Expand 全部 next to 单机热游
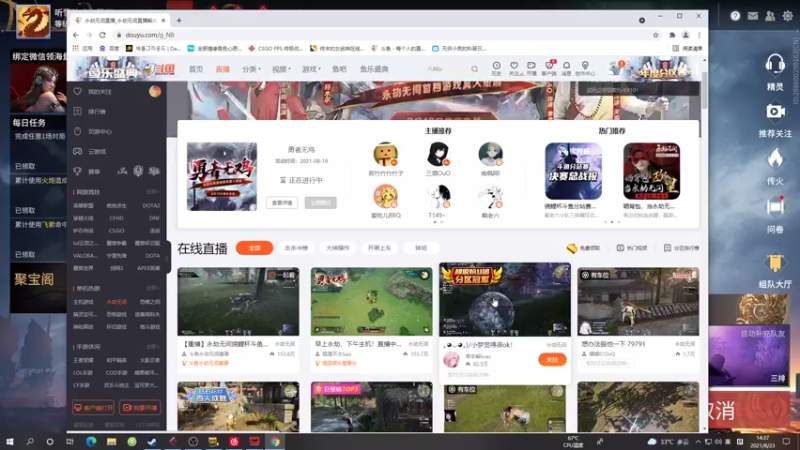The height and width of the screenshot is (450, 800). (153, 288)
